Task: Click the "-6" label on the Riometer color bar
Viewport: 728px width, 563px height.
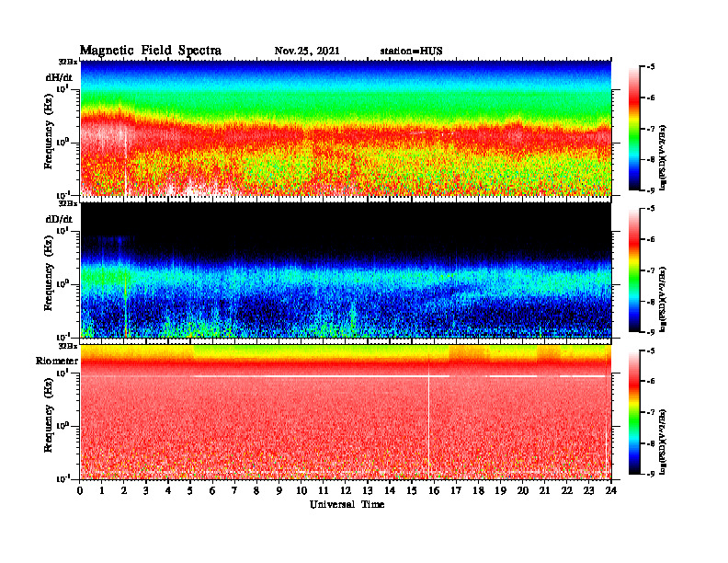Action: tap(650, 381)
